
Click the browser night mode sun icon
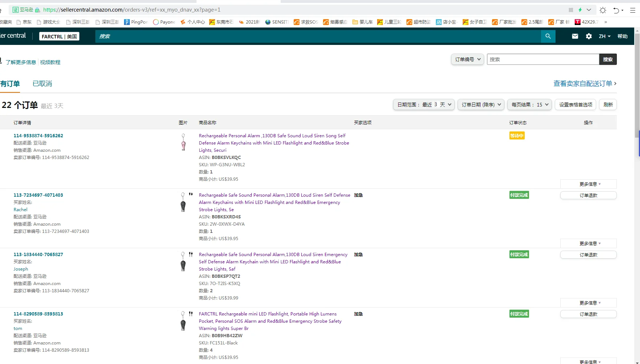(x=603, y=10)
